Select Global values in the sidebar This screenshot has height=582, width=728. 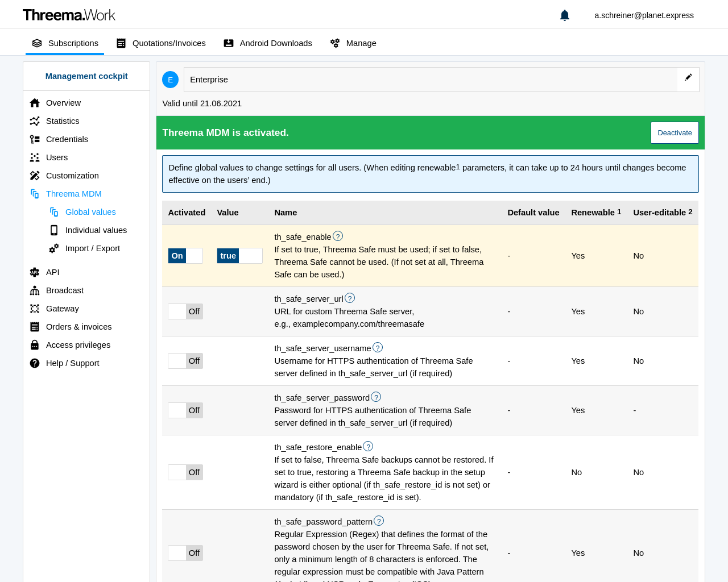click(x=90, y=212)
